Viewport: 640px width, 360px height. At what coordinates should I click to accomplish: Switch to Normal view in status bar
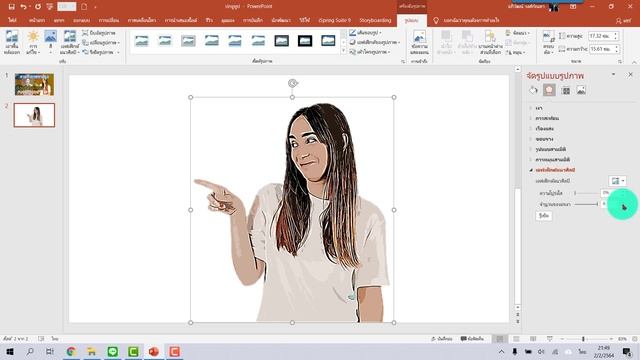500,339
